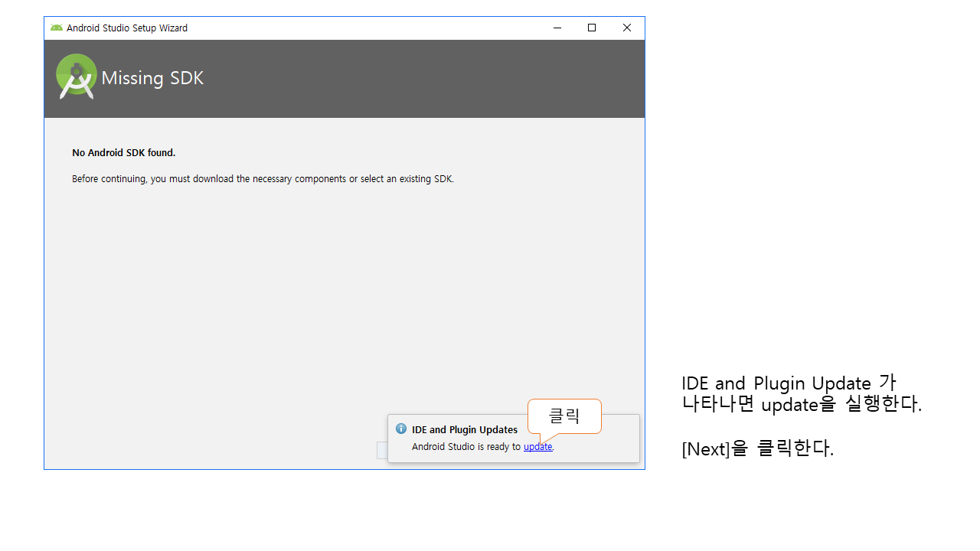Click the orange 클릭 callout bubble
The height and width of the screenshot is (551, 980).
point(564,416)
